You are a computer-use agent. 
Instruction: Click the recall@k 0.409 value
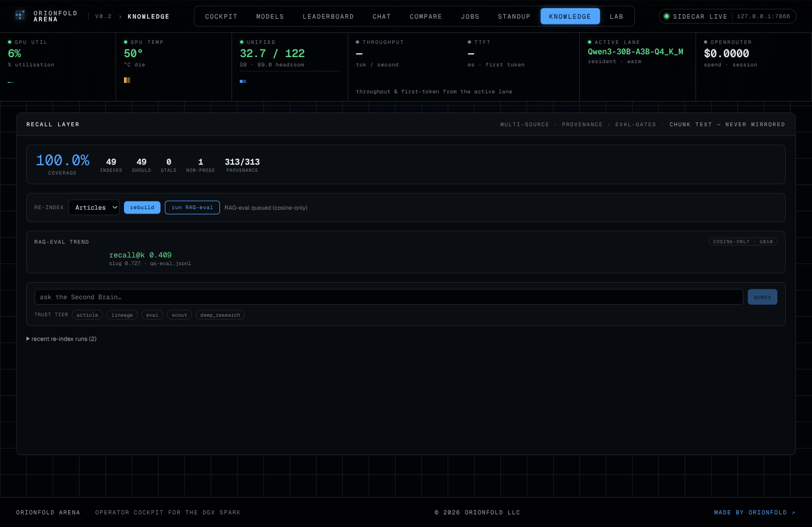click(140, 255)
